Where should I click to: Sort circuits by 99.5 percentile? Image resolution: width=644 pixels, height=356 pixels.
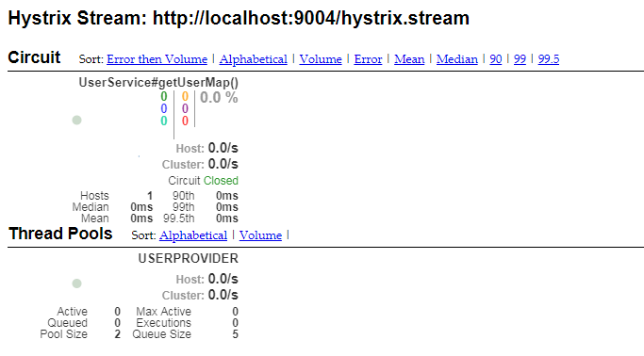point(549,59)
